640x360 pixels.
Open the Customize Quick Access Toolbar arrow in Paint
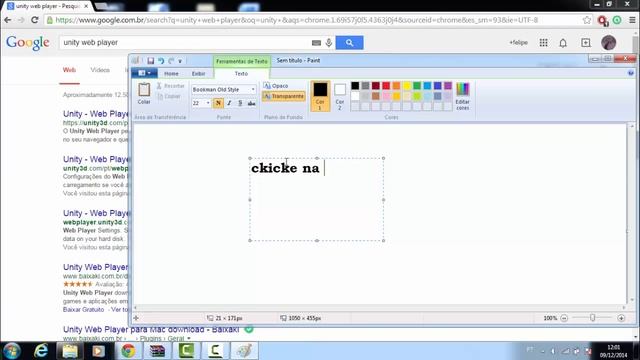tap(180, 61)
